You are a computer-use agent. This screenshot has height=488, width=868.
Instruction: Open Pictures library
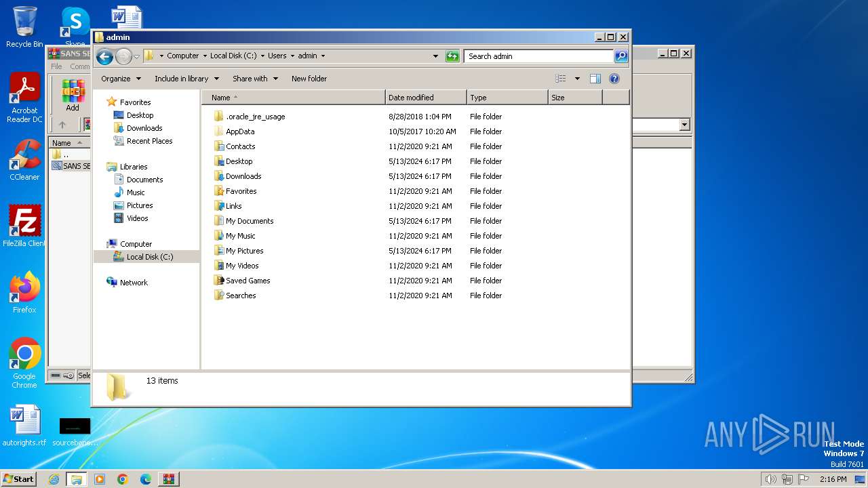(x=140, y=205)
